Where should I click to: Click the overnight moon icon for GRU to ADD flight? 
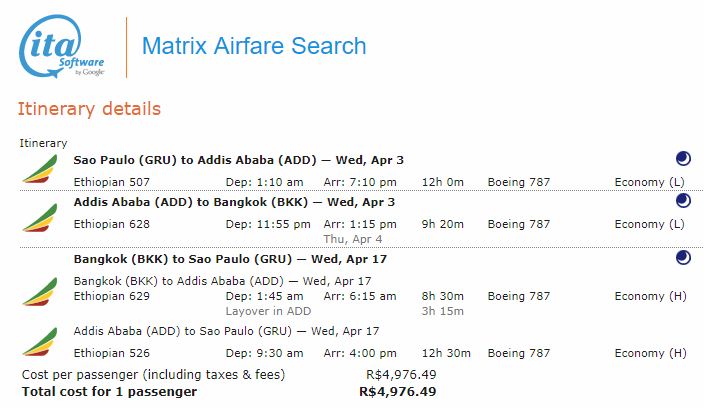(x=683, y=159)
